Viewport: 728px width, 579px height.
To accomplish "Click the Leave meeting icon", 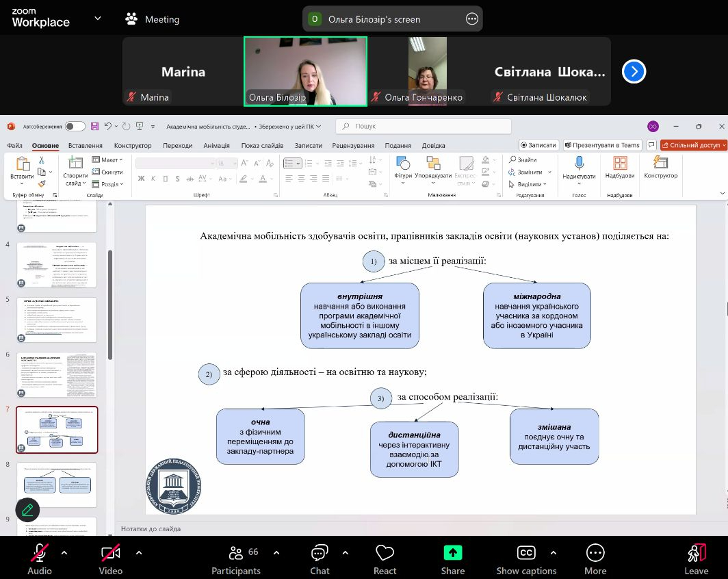I will tap(696, 553).
